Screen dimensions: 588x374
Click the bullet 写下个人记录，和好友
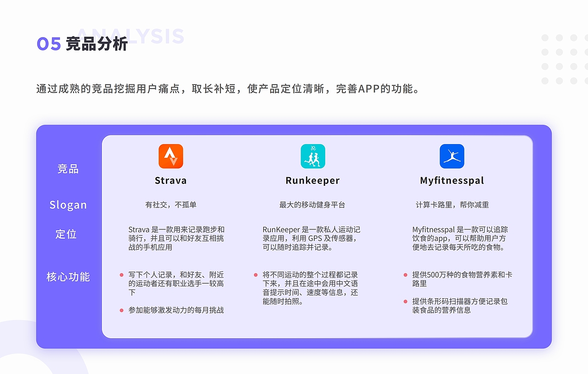tap(176, 283)
